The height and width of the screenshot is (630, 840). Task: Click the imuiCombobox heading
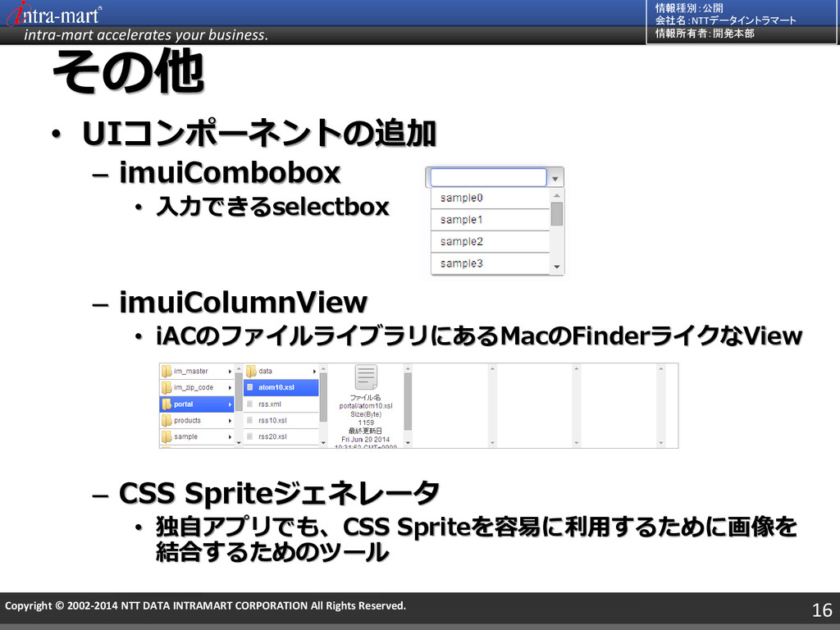[230, 172]
